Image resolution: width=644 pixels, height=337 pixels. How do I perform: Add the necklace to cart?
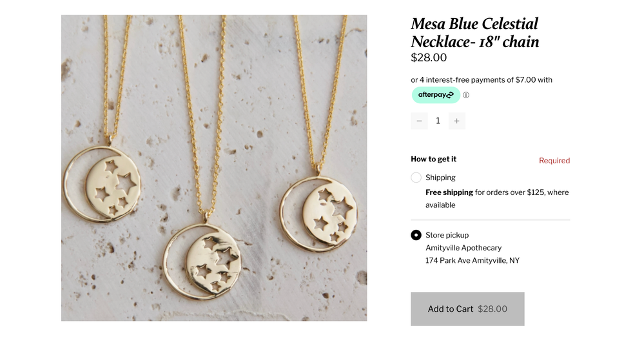coord(467,309)
